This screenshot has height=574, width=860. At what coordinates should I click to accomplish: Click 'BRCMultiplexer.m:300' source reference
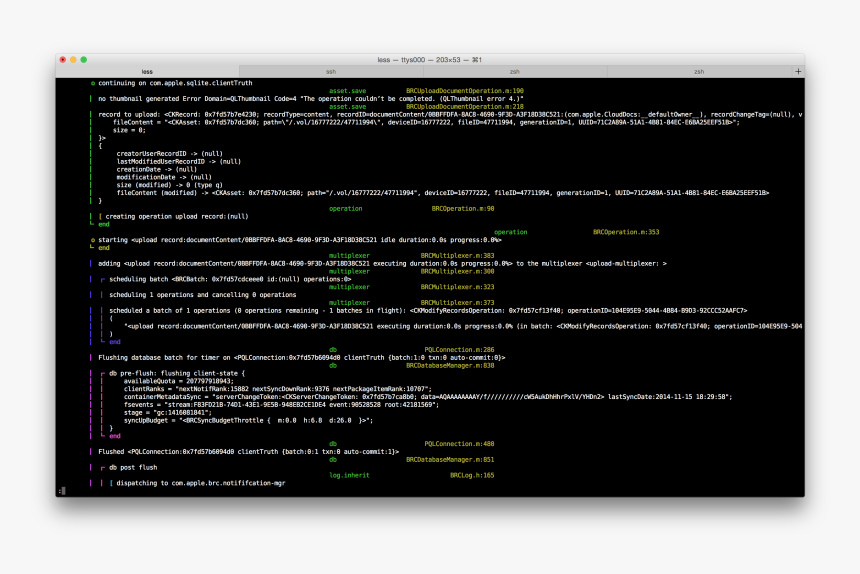point(457,271)
